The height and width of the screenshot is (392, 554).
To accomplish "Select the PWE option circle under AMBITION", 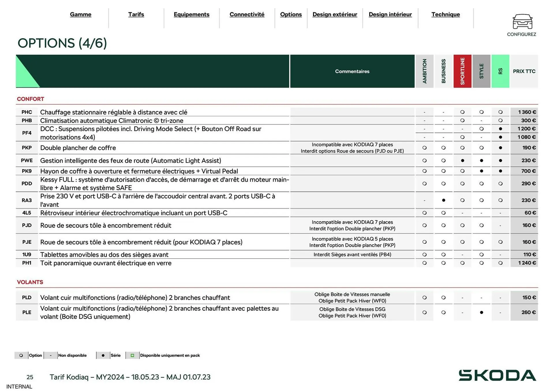I will tap(424, 160).
